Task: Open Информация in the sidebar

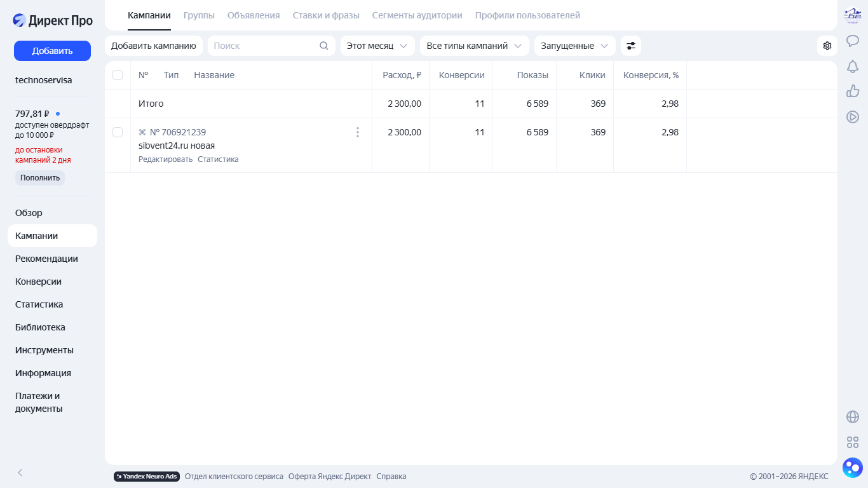Action: [x=52, y=373]
